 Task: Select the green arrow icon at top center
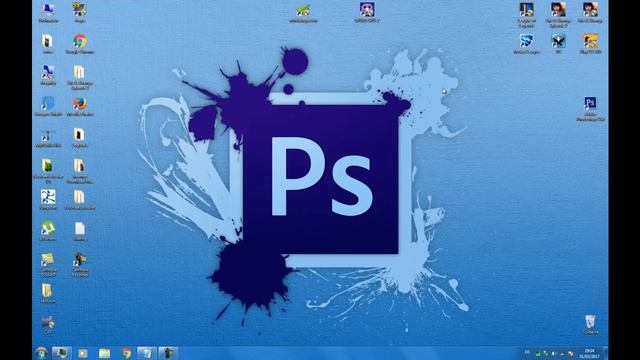pos(303,13)
